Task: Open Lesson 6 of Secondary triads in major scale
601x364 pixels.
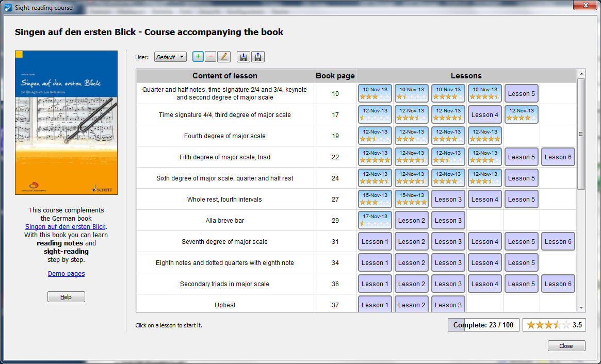Action: (x=558, y=284)
